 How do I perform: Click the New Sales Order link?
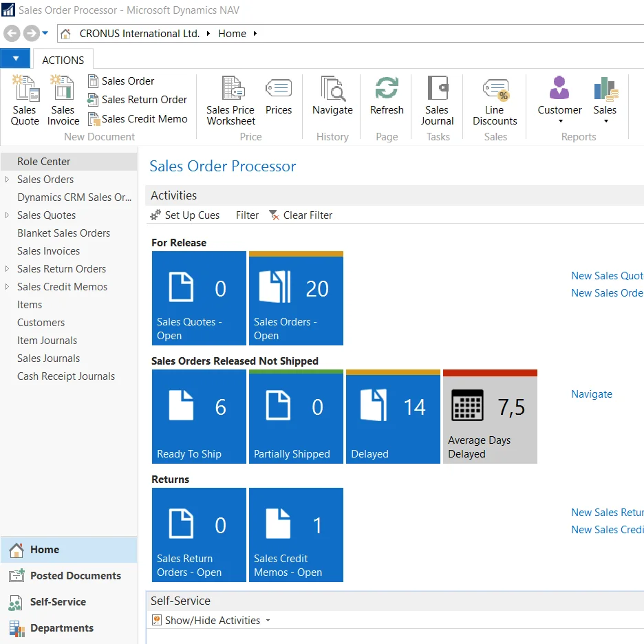tap(608, 293)
